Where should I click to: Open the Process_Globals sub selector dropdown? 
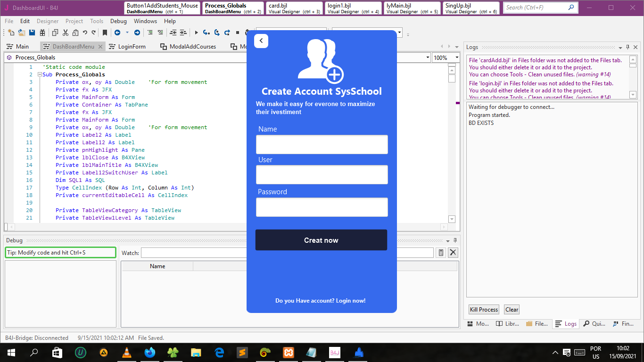click(427, 58)
